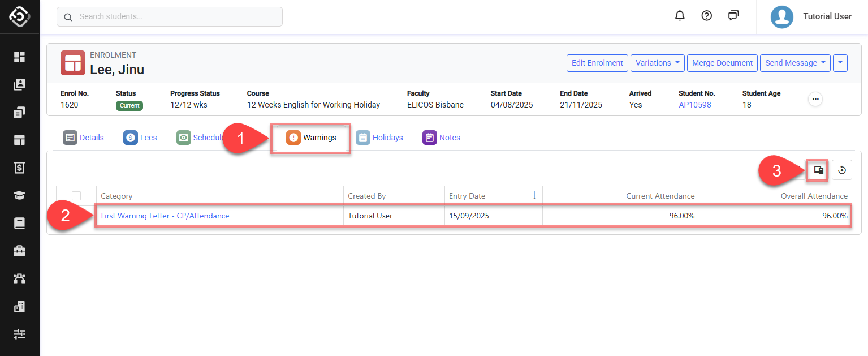Click the refresh icon above the table
The image size is (868, 356).
(841, 170)
